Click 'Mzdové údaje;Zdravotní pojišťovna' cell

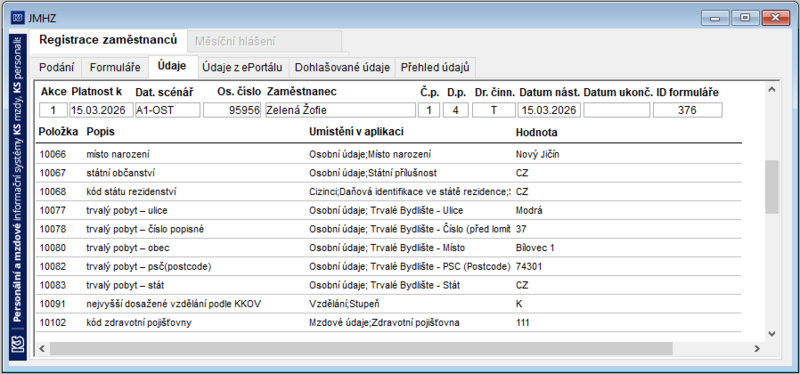tap(384, 322)
